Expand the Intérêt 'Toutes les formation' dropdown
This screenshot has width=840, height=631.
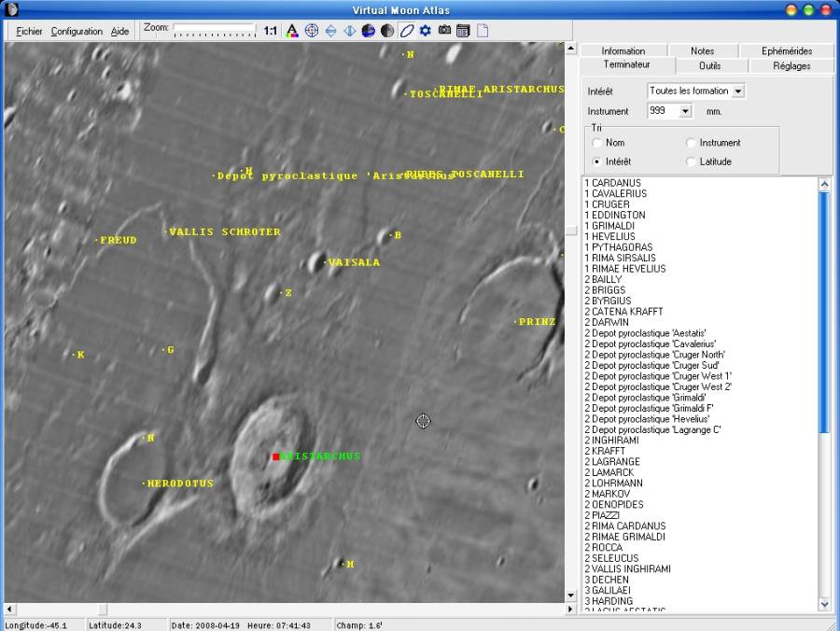click(738, 91)
